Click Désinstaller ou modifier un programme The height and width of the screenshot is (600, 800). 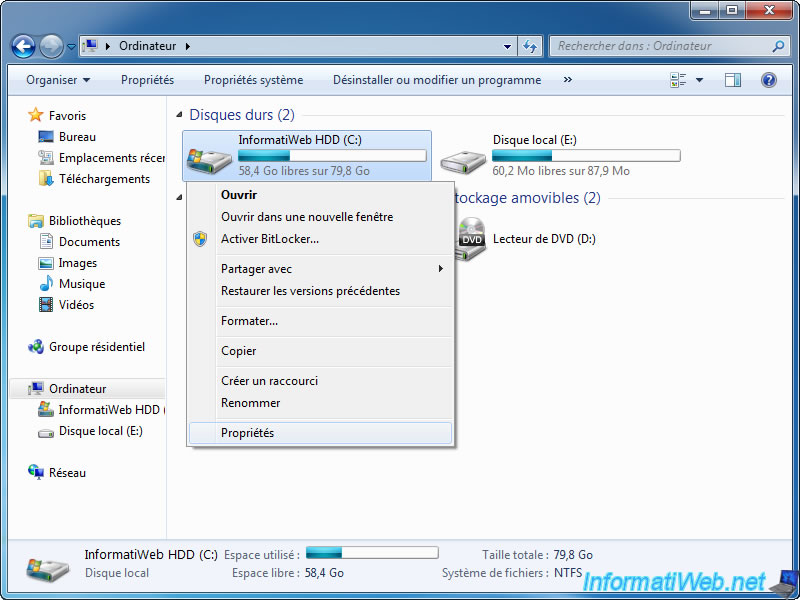(437, 80)
